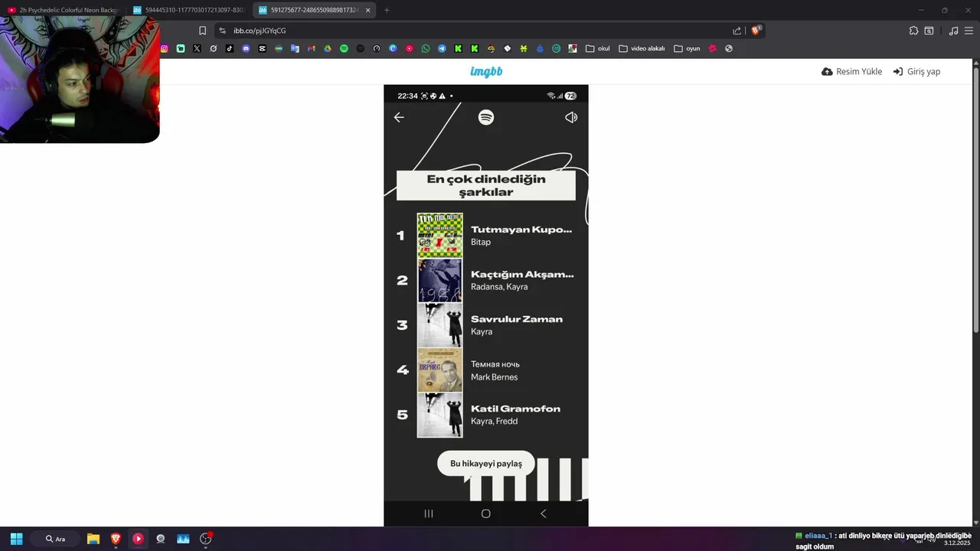Viewport: 980px width, 551px height.
Task: Click the Kaçtığım Akşam album cover
Action: coord(439,280)
